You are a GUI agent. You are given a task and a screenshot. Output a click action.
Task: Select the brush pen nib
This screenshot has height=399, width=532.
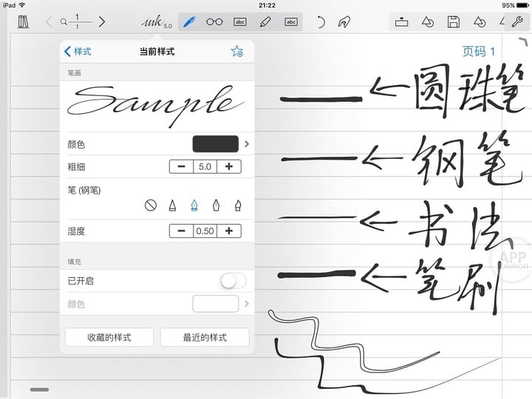point(238,205)
